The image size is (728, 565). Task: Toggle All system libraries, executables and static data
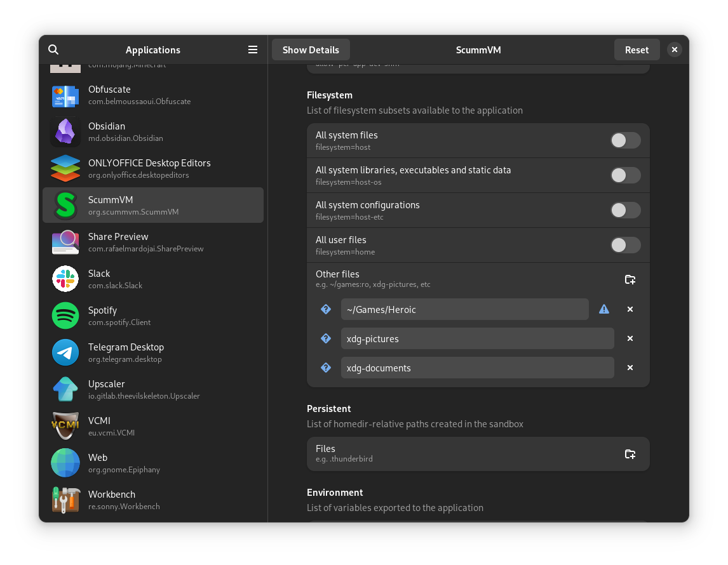click(x=625, y=175)
